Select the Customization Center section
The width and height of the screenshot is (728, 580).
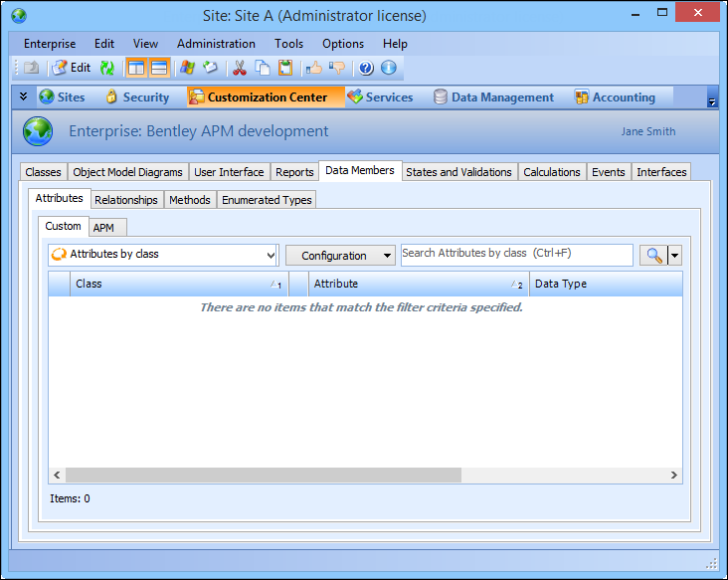tap(266, 97)
